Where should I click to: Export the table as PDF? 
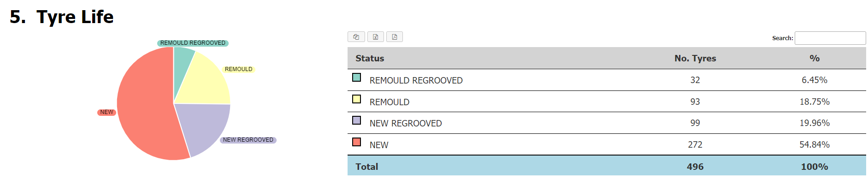[395, 37]
